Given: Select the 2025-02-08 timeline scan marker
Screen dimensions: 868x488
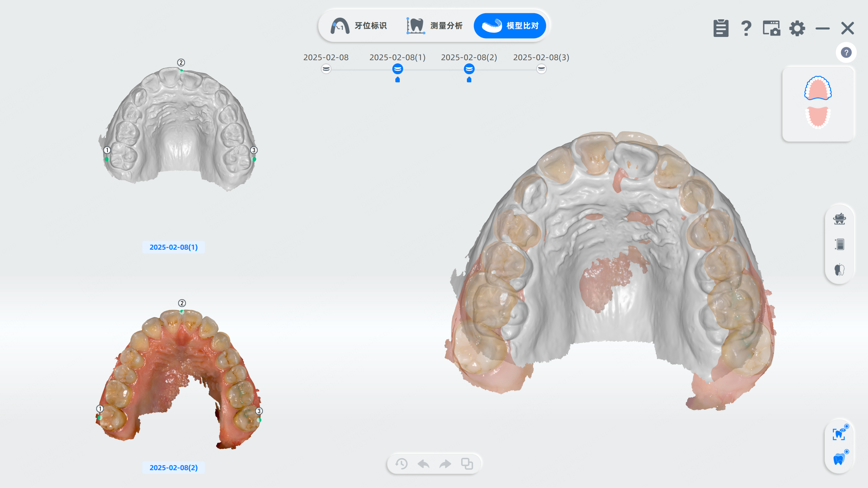Looking at the screenshot, I should [326, 69].
